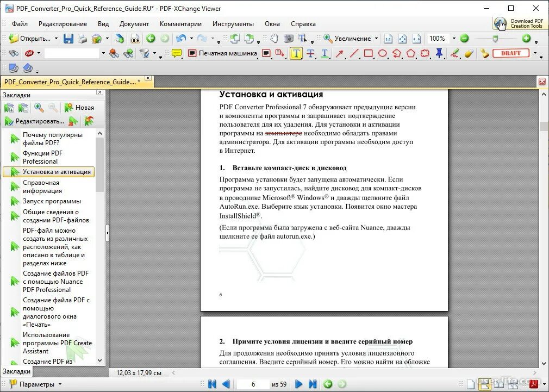This screenshot has height=392, width=549.
Task: Select the Cloud annotation tool
Action: pos(425,54)
